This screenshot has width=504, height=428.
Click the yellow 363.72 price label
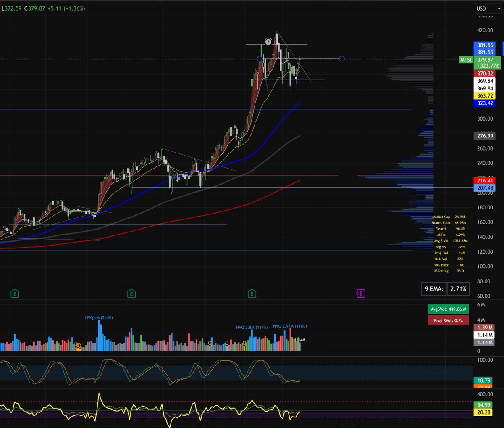coord(485,96)
